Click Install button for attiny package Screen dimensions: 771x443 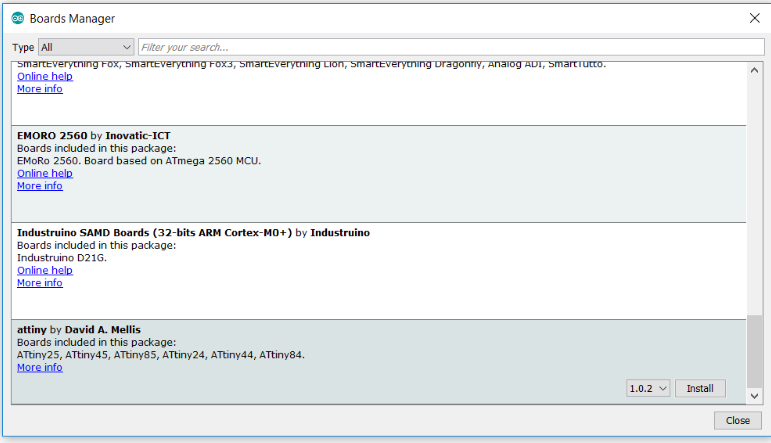[700, 388]
